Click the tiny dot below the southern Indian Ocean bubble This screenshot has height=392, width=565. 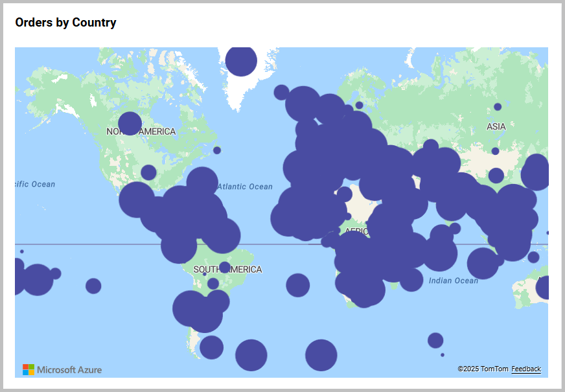click(x=443, y=354)
